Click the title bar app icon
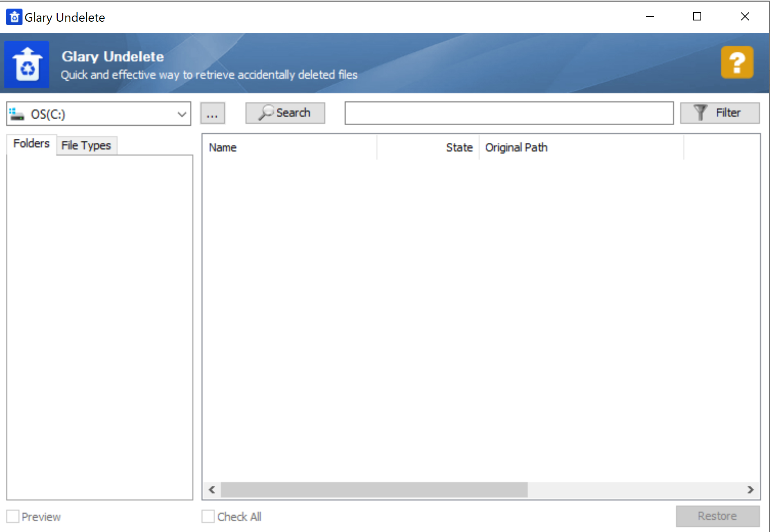Image resolution: width=770 pixels, height=532 pixels. 14,17
